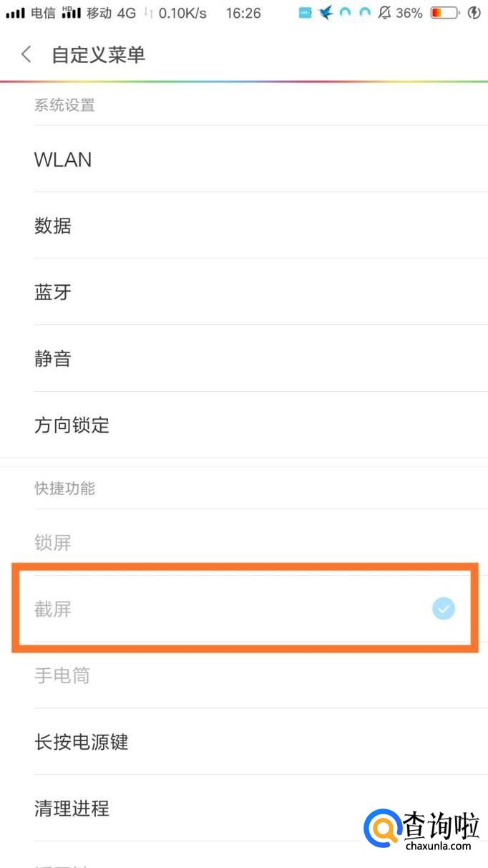Tap the back arrow beside 自定义菜单
Image resolution: width=488 pixels, height=868 pixels.
(x=26, y=54)
